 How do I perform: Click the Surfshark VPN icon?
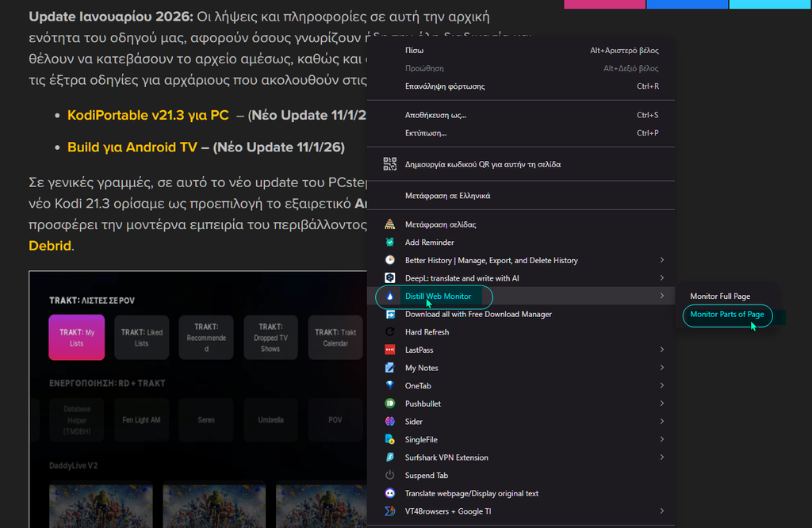[390, 457]
